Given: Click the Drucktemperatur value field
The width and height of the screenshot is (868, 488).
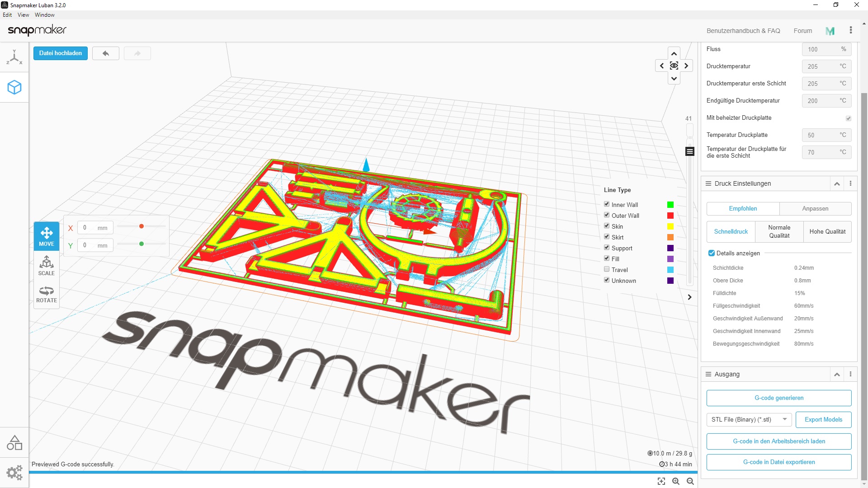Looking at the screenshot, I should 826,66.
